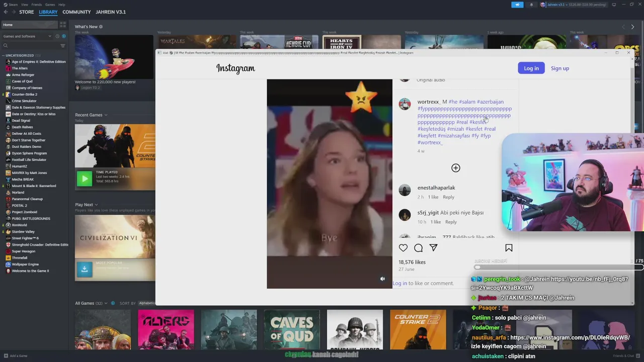Open advanced filter options icon in sidebar
The image size is (644, 362).
(x=63, y=46)
